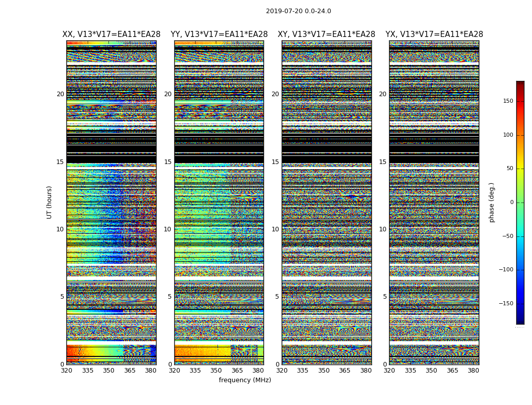Click the 380 frequency tick under XY panel
This screenshot has width=532, height=405.
366,371
